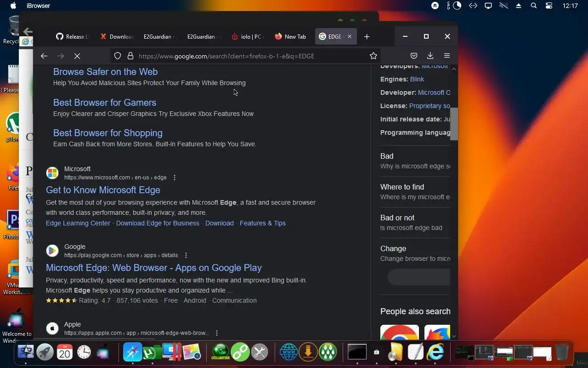
Task: Open Finder from the dock
Action: pos(26,352)
